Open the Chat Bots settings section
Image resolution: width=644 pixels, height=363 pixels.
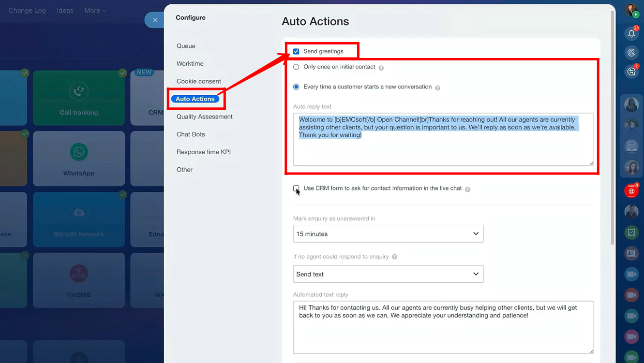click(191, 134)
